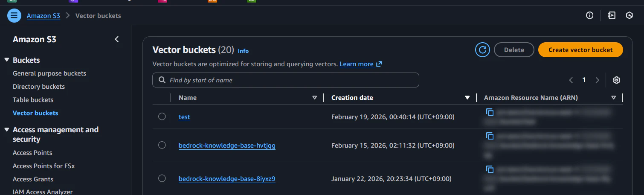Image resolution: width=644 pixels, height=195 pixels.
Task: Open the hamburger navigation menu
Action: (14, 16)
